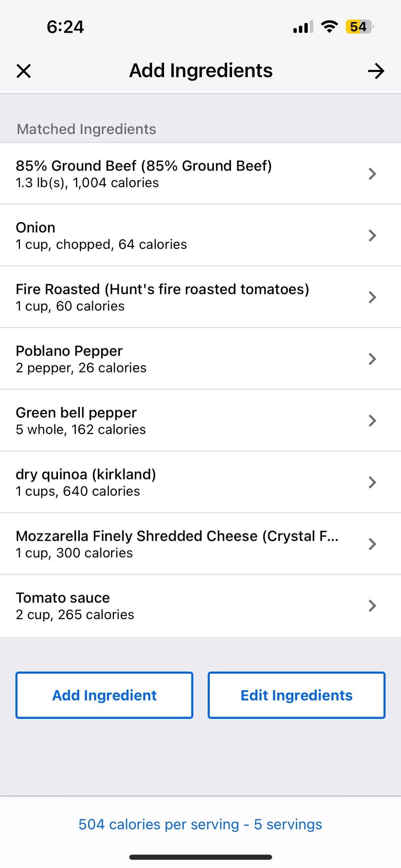Image resolution: width=401 pixels, height=868 pixels.
Task: Tap chevron for Mozzarella Shredded Cheese
Action: [372, 544]
